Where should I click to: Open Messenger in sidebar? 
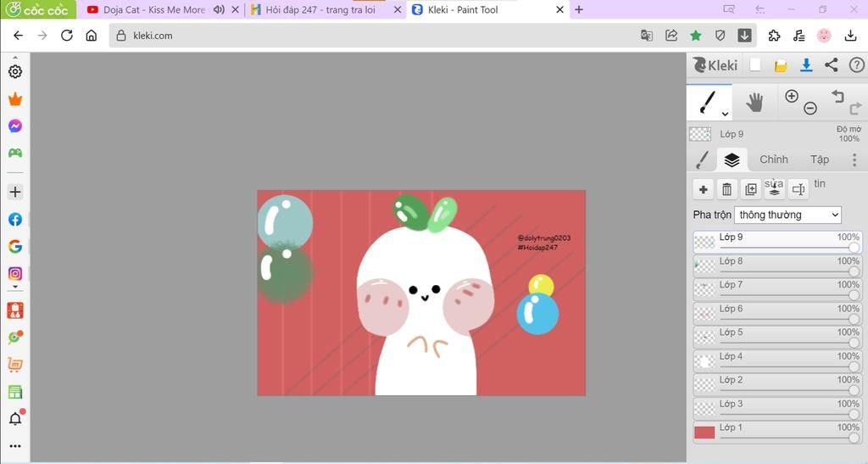click(x=15, y=126)
